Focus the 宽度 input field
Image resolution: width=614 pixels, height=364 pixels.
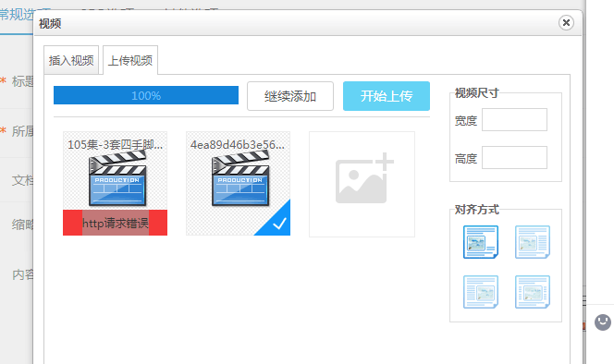pos(514,120)
